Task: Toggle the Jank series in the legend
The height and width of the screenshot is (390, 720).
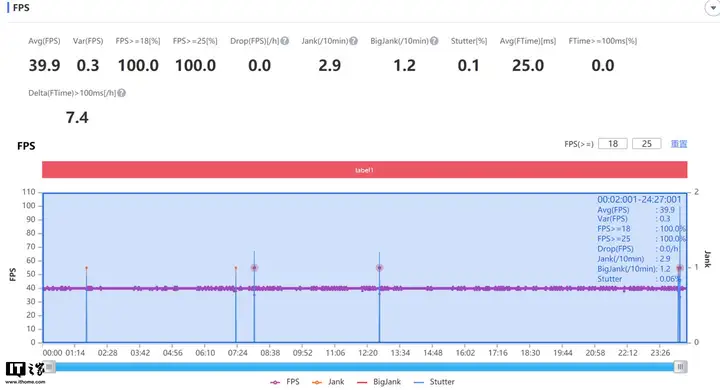Action: 328,382
